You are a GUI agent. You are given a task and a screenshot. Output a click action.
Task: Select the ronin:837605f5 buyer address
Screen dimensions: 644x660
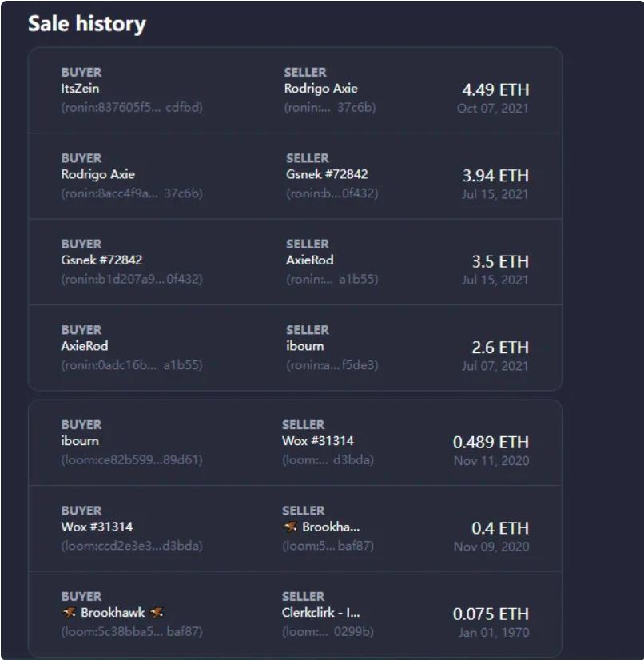point(132,107)
